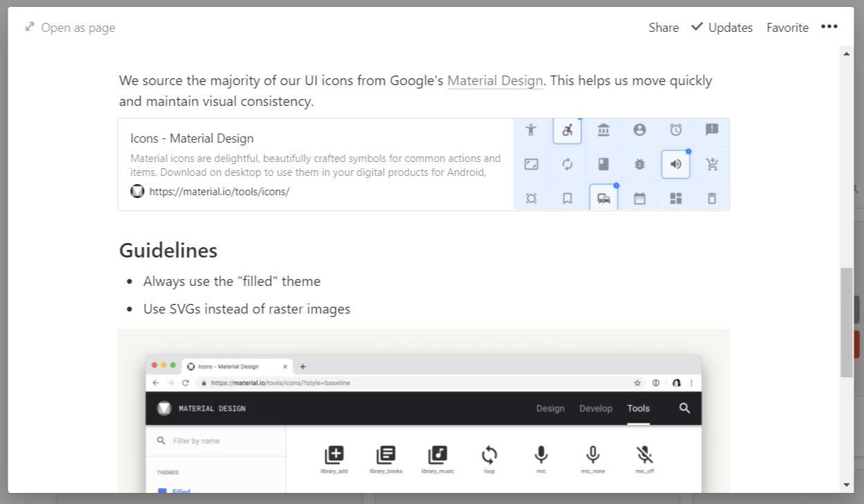Image resolution: width=864 pixels, height=504 pixels.
Task: Click the accessibility person icon in bookmark preview
Action: click(531, 129)
